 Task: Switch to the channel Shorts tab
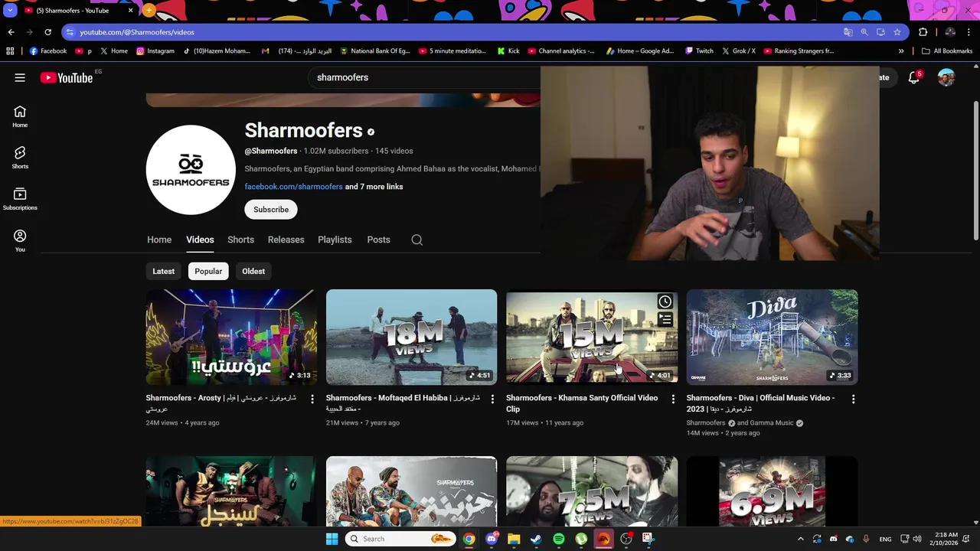pyautogui.click(x=240, y=240)
